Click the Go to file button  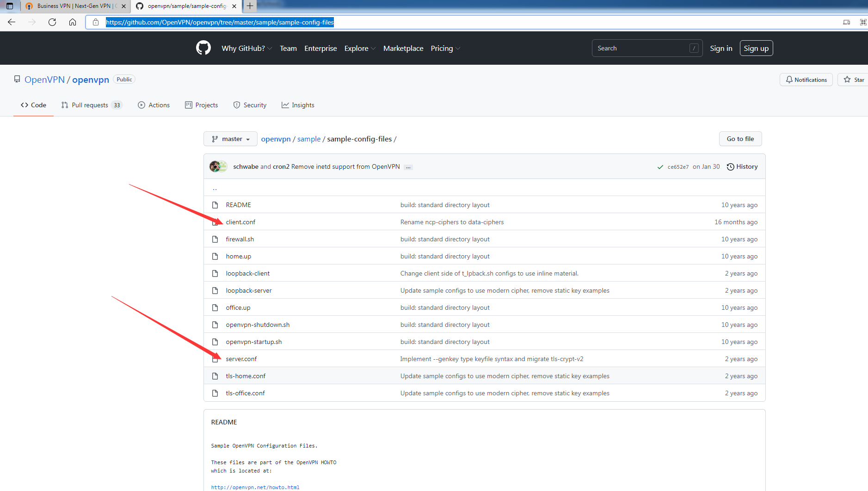point(740,139)
